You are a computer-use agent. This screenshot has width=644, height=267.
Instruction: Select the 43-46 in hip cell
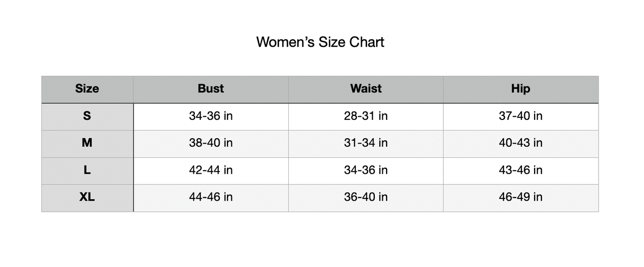[x=521, y=170]
